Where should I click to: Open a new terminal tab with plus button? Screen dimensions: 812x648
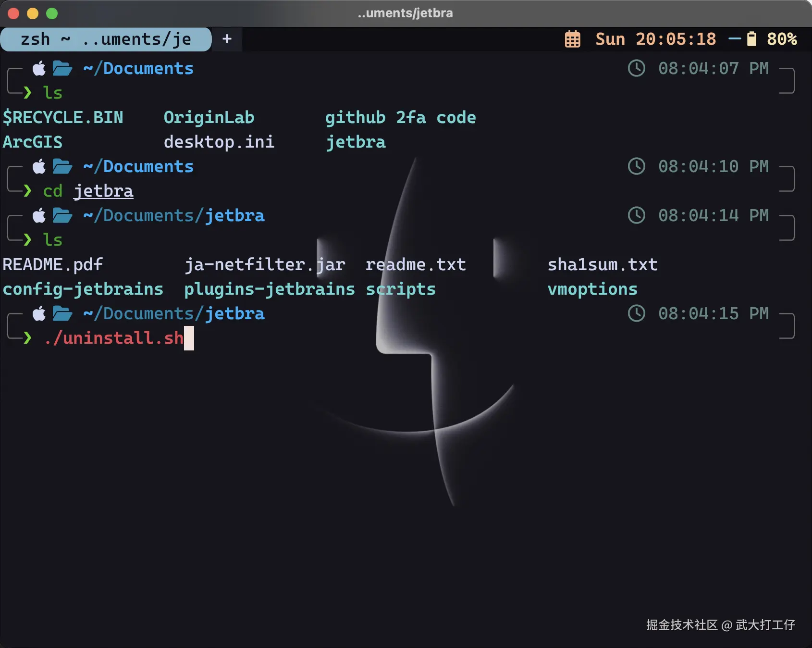pyautogui.click(x=227, y=39)
